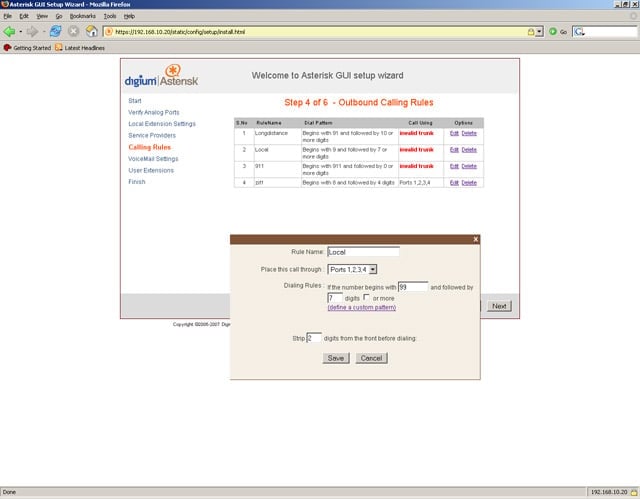Go to VoiceMail Settings step
This screenshot has width=640, height=499.
(x=153, y=159)
